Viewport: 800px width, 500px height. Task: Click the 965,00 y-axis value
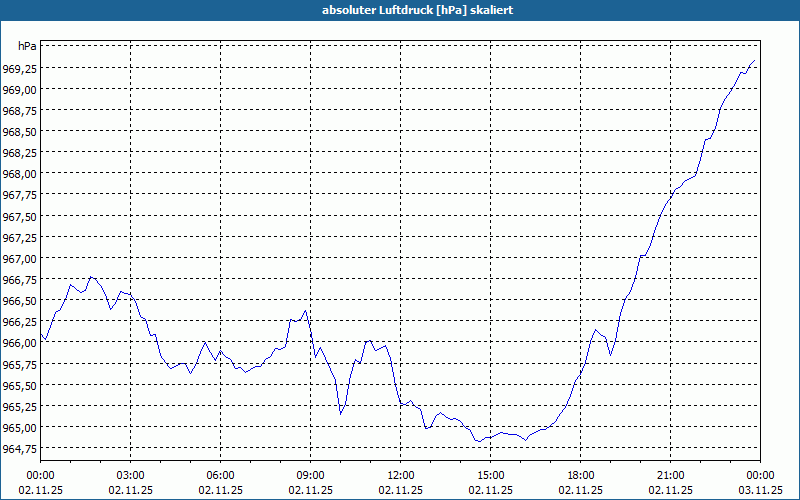[18, 428]
